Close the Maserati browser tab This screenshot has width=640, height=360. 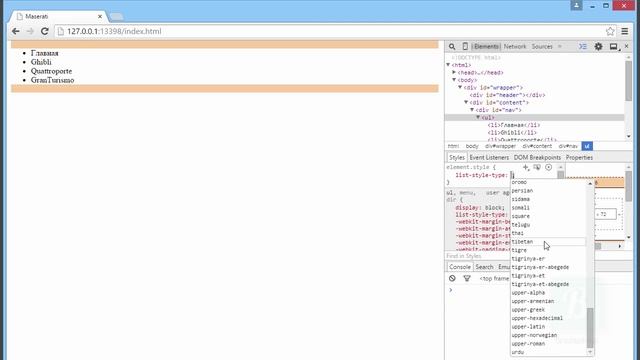tap(100, 16)
